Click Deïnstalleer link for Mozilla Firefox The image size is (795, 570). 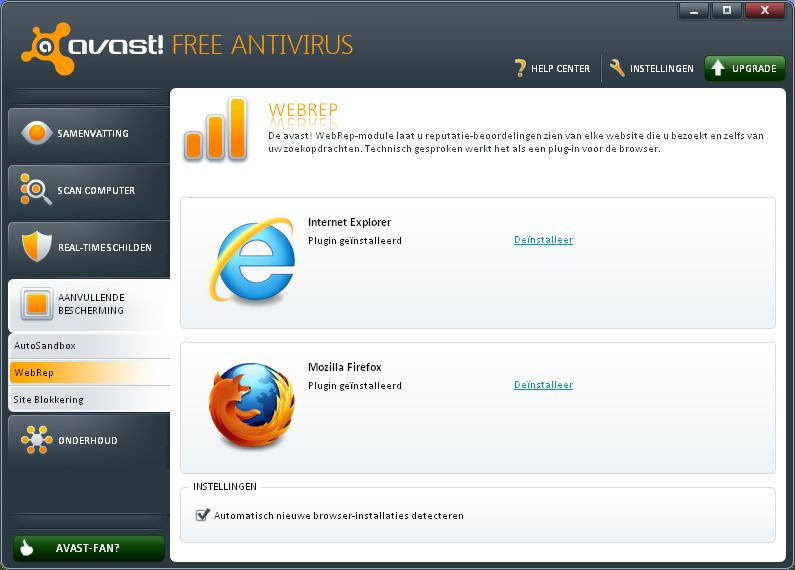543,385
